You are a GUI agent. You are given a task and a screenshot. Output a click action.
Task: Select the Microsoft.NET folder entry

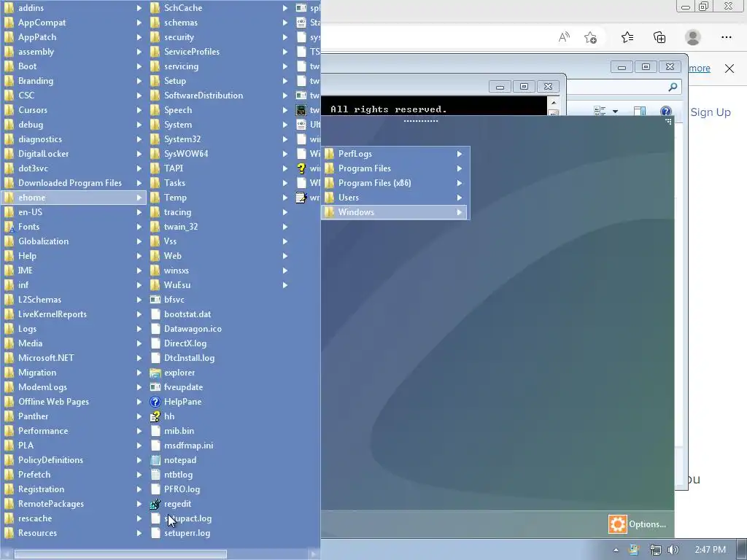(x=46, y=358)
